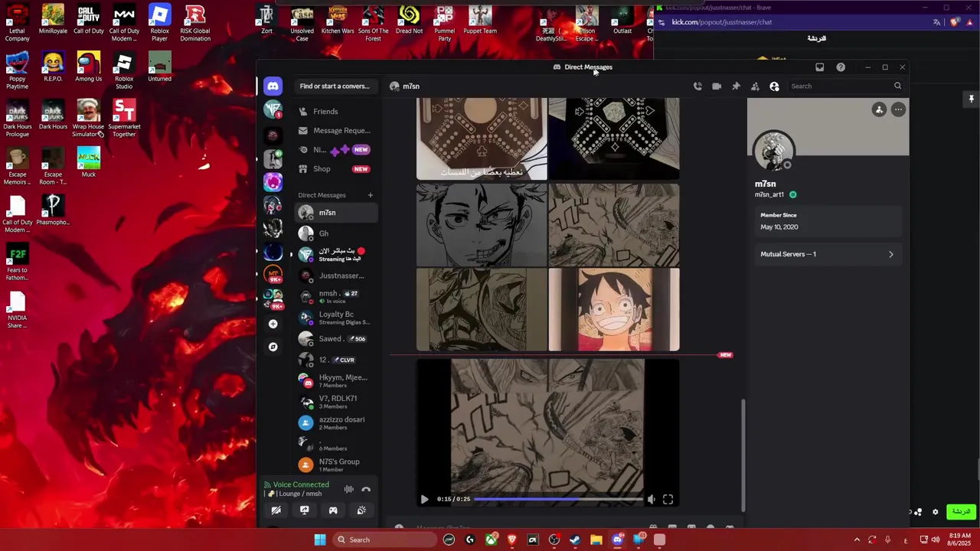Open more options on m7sn profile
Screen dimensions: 980x551
(x=898, y=109)
